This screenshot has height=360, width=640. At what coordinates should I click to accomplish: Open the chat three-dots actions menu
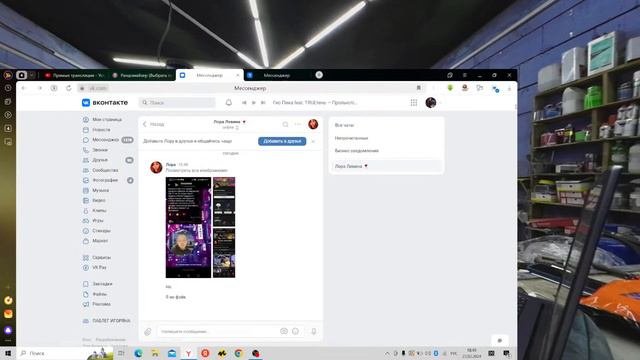pos(298,124)
